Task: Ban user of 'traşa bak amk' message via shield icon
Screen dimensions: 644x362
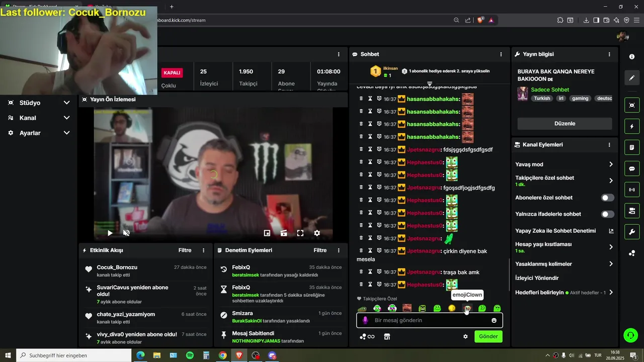Action: [379, 272]
